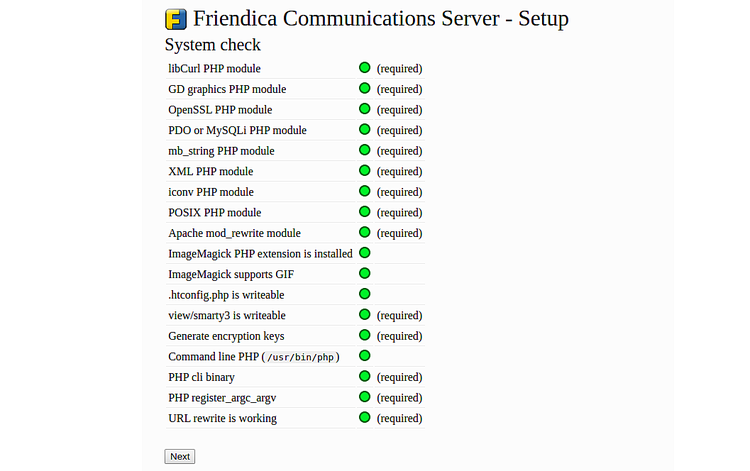Image resolution: width=750 pixels, height=471 pixels.
Task: Click green dot for PHP register_argc_argv
Action: pyautogui.click(x=364, y=396)
